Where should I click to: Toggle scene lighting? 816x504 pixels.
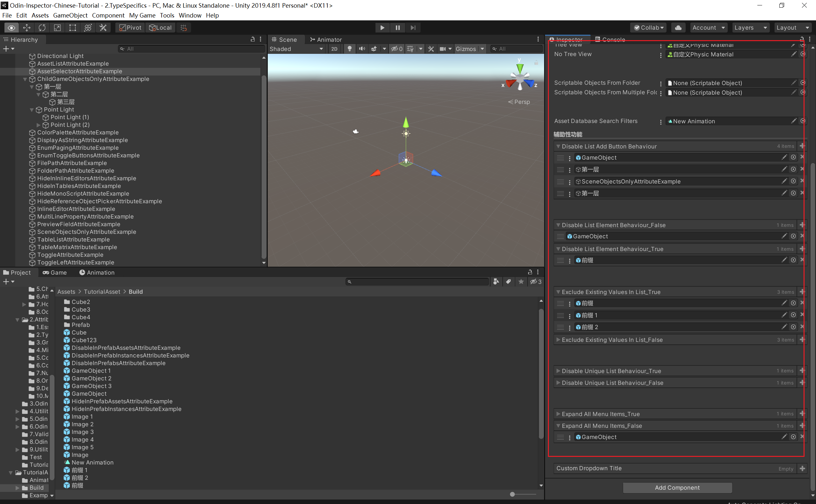(349, 49)
